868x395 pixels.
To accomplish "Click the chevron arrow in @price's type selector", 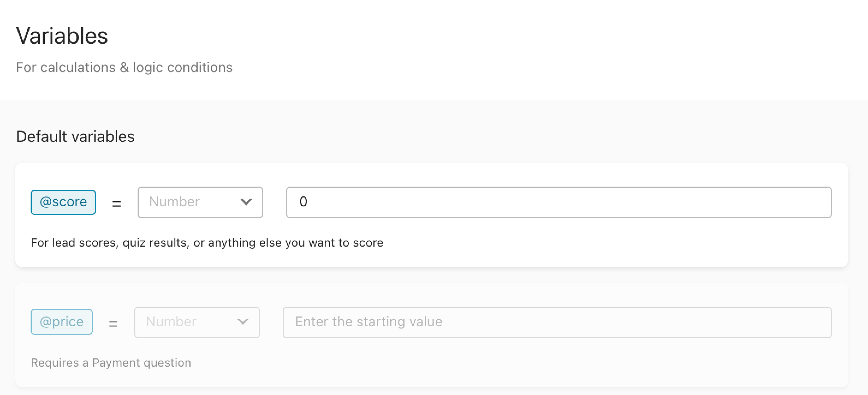I will 243,322.
